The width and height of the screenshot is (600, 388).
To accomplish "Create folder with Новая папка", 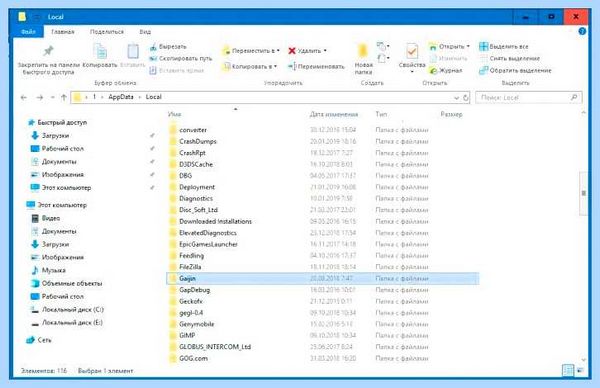I will [x=363, y=59].
